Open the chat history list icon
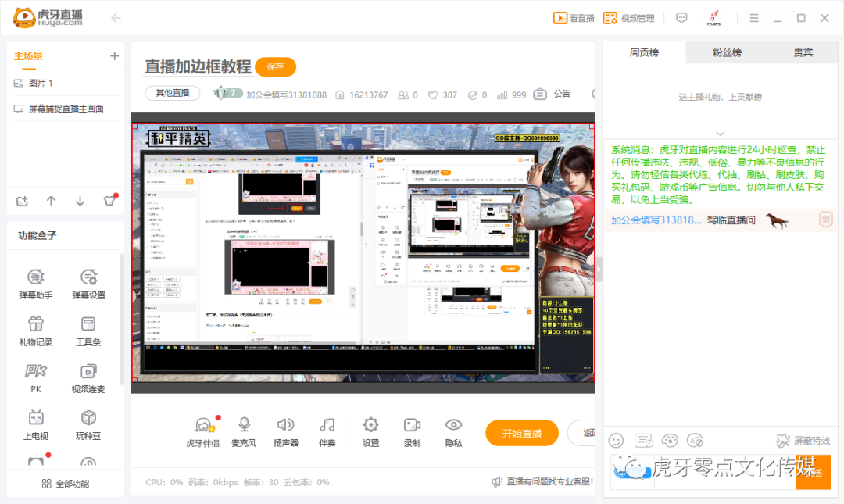The height and width of the screenshot is (504, 844). click(x=643, y=441)
